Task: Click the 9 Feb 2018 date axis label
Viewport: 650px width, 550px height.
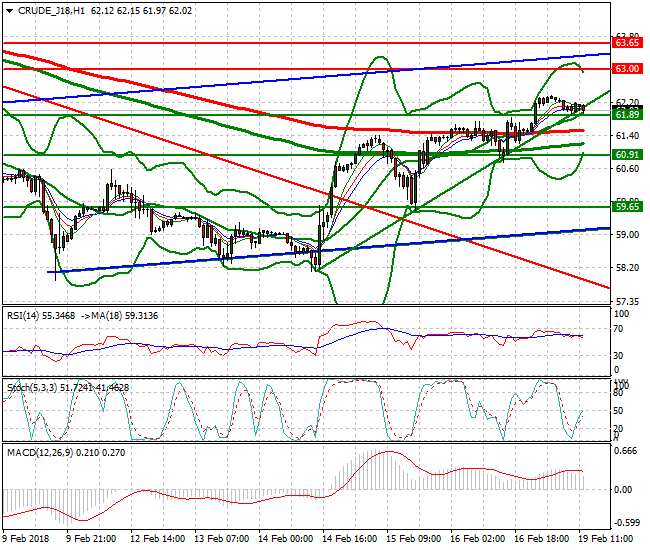Action: [x=26, y=539]
